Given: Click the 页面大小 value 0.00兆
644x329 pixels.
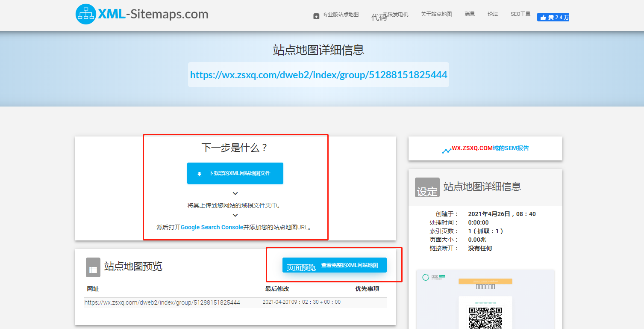Looking at the screenshot, I should click(x=477, y=240).
